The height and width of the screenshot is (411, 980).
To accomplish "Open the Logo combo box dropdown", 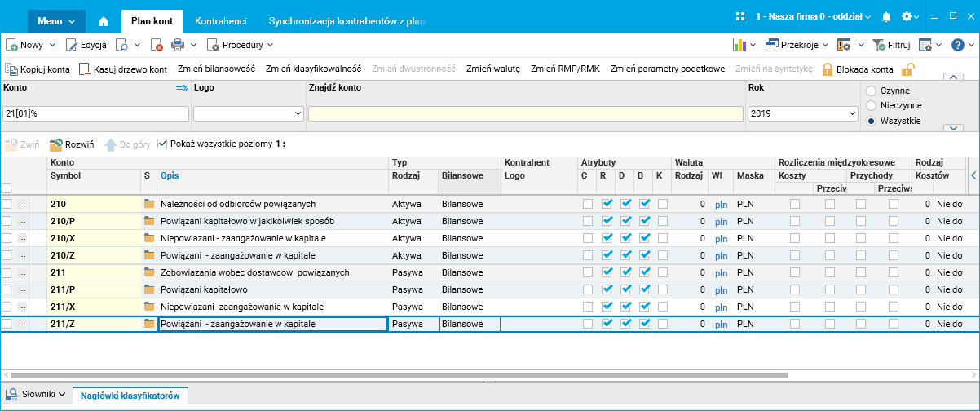I will coord(297,114).
